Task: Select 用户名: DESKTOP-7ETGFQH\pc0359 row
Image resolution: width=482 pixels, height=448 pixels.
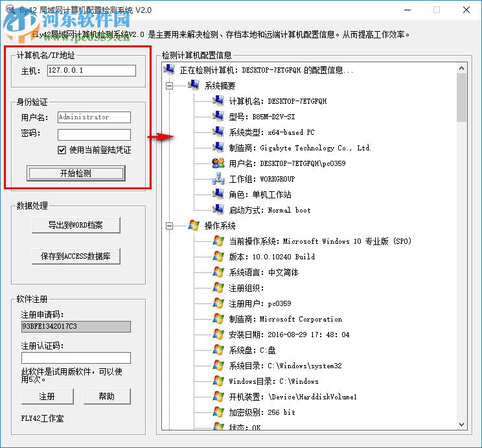Action: [x=287, y=163]
